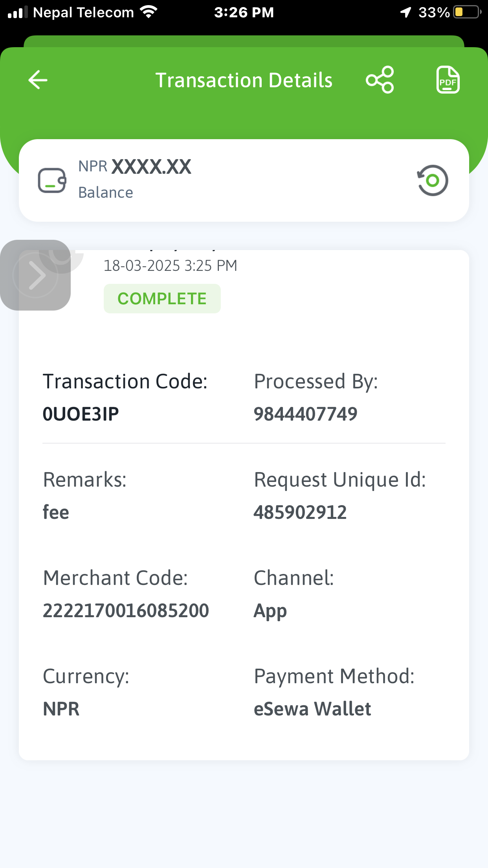Share the transaction details
This screenshot has height=868, width=488.
click(x=380, y=80)
